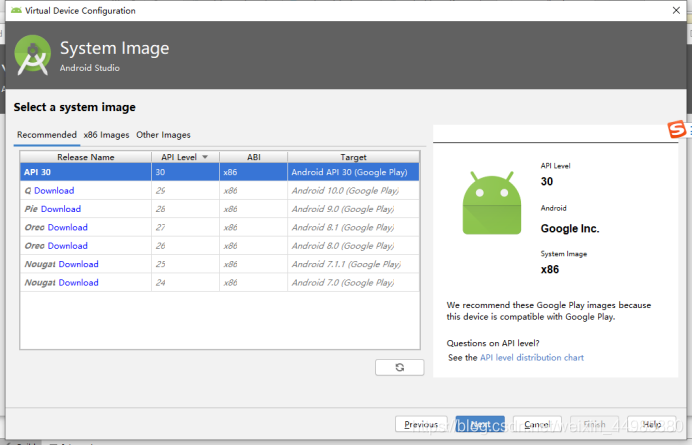Click the x86 ABI cell in API 30 row
The height and width of the screenshot is (445, 693).
coord(253,172)
